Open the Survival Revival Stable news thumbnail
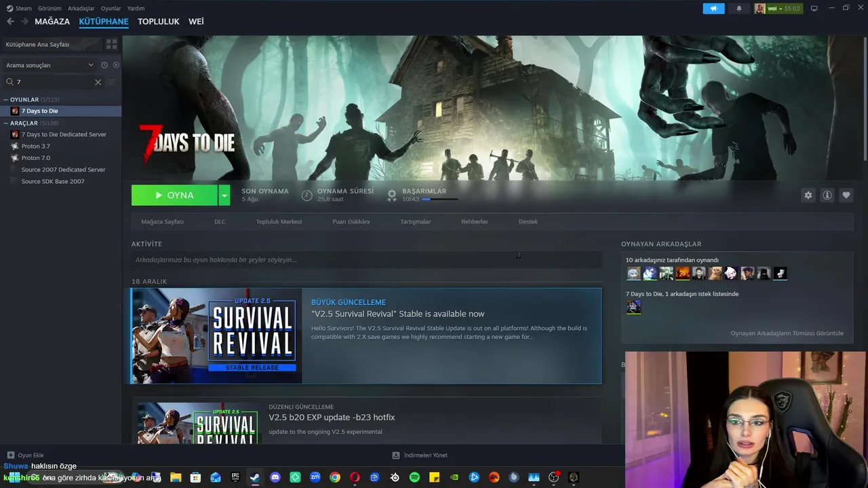This screenshot has width=868, height=488. pyautogui.click(x=216, y=336)
